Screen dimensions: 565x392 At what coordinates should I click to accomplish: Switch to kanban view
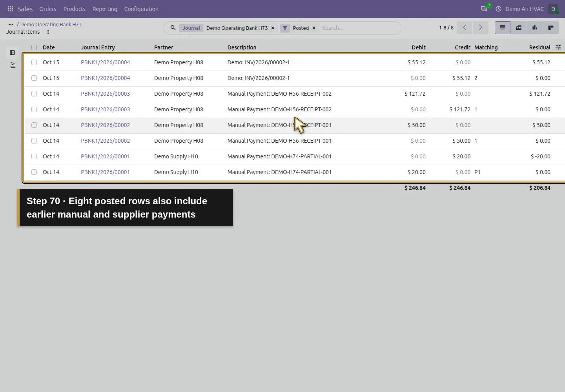551,27
